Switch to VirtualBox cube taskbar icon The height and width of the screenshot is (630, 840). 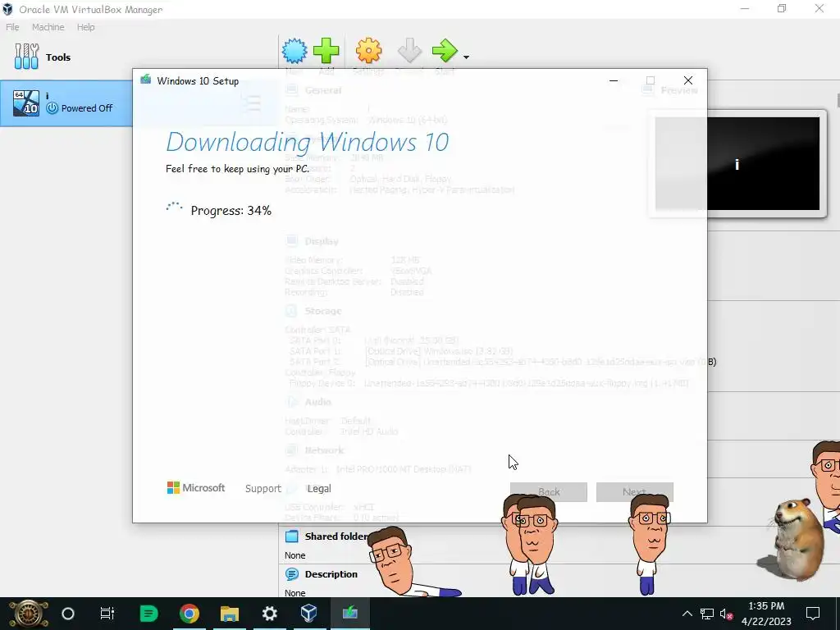tap(309, 614)
